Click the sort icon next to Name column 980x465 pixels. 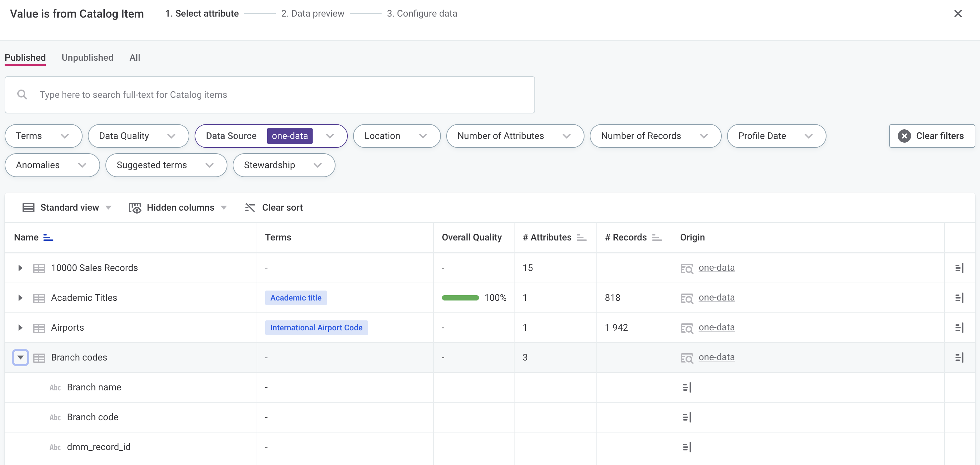pos(48,237)
